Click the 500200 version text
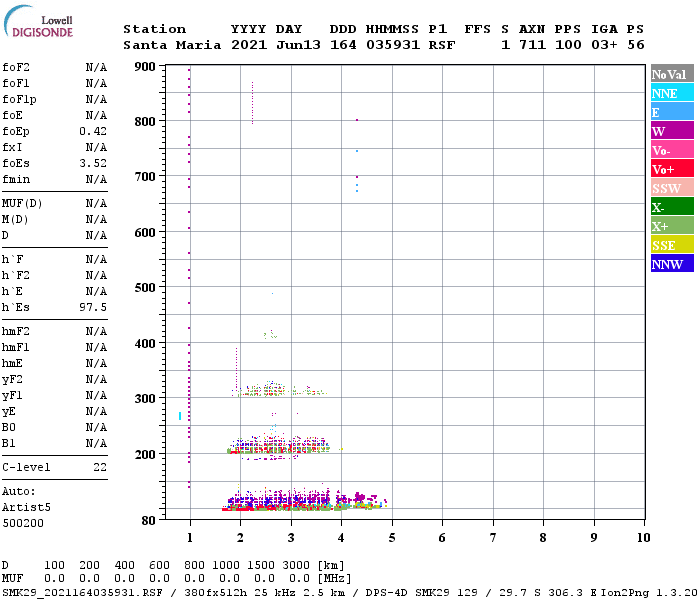Image resolution: width=700 pixels, height=600 pixels. (x=23, y=523)
